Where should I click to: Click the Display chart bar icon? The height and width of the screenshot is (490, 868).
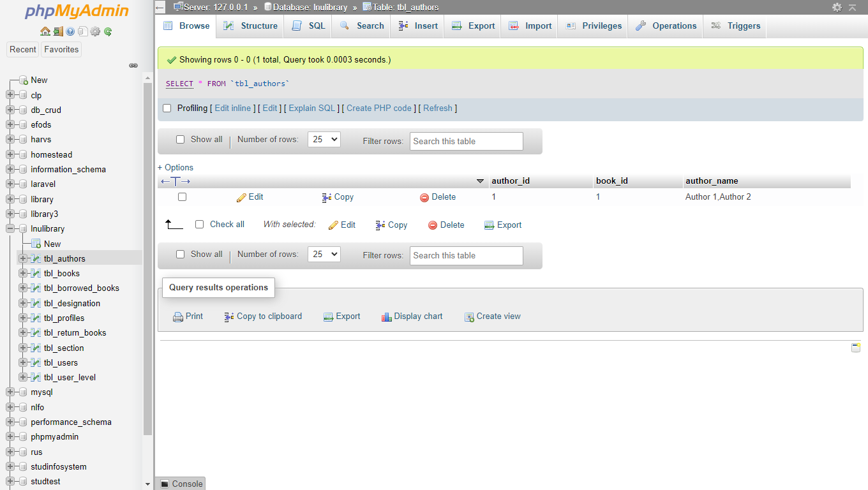387,317
